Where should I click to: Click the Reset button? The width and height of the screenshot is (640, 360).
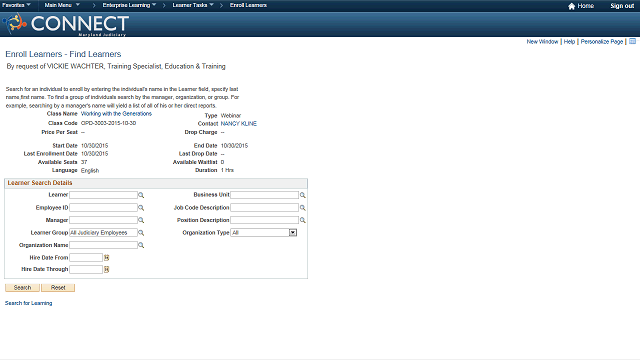point(58,288)
